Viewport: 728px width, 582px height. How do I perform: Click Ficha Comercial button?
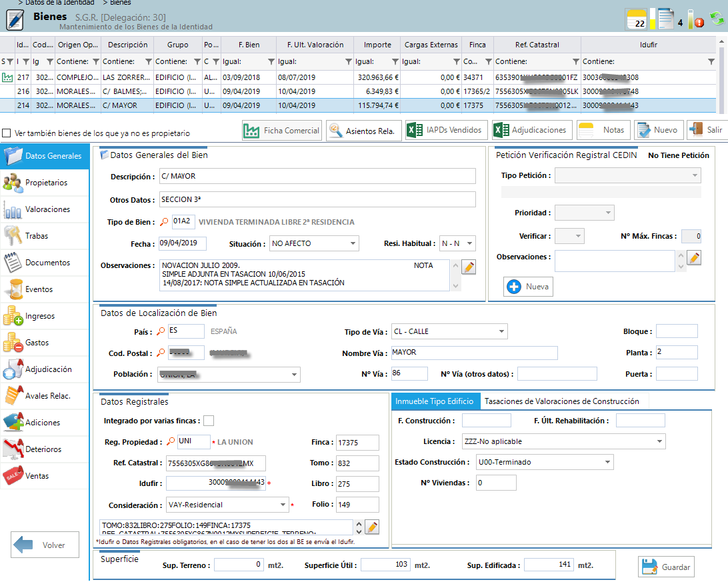click(x=282, y=131)
